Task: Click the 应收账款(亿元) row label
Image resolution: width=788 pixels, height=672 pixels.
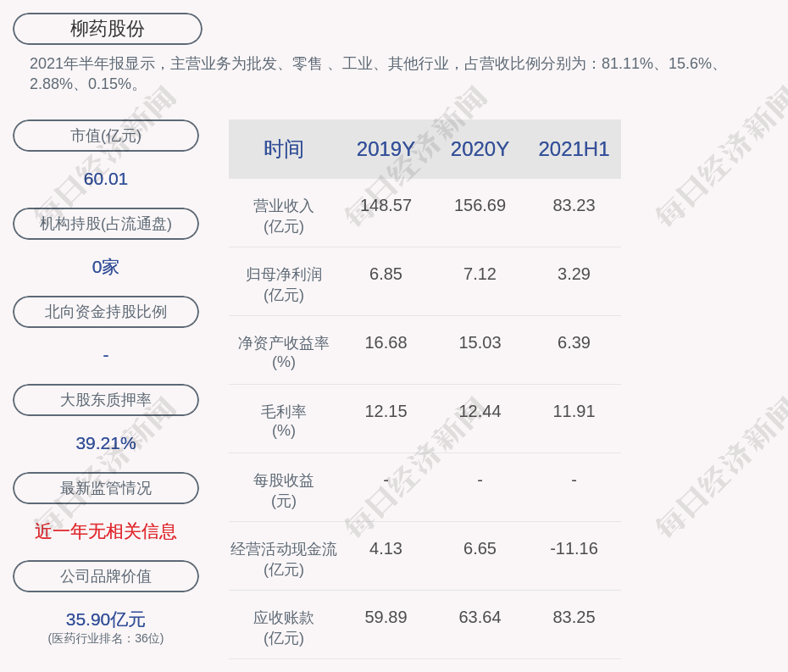Action: click(x=284, y=628)
